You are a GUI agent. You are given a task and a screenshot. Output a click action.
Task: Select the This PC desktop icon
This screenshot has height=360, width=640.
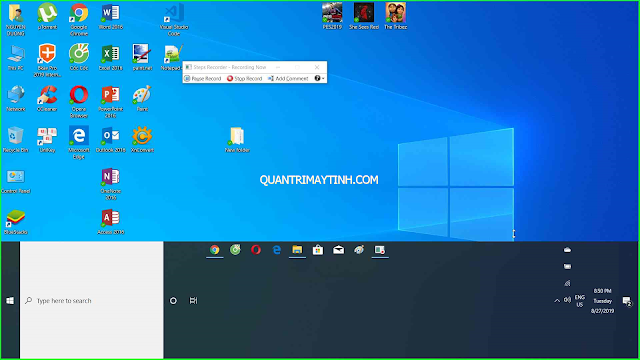click(x=16, y=58)
